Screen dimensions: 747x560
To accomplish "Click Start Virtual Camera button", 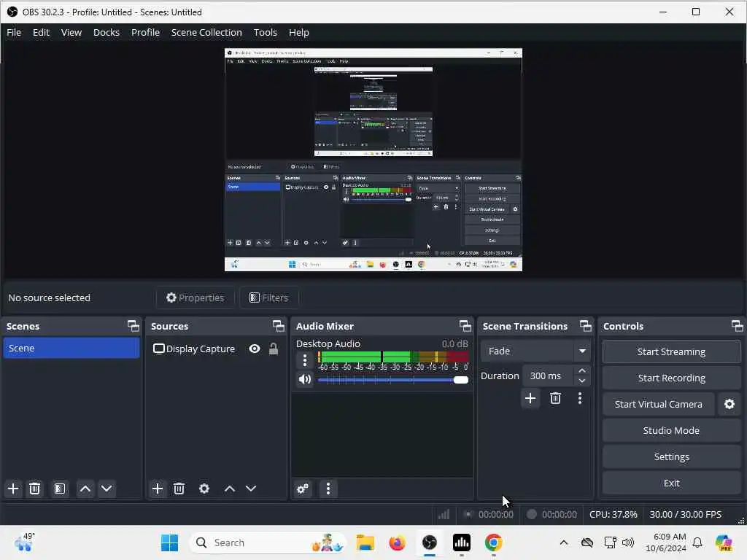I will pyautogui.click(x=659, y=404).
